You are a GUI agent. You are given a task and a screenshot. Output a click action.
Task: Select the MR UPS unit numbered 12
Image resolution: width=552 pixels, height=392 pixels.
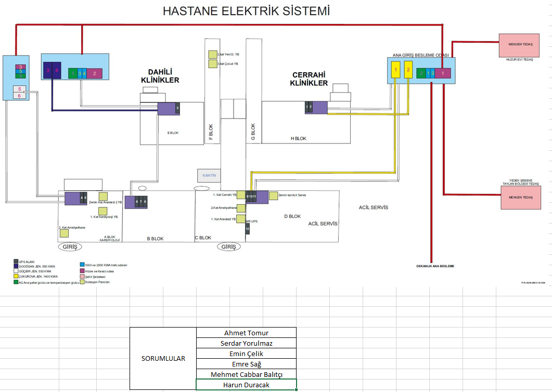[248, 229]
